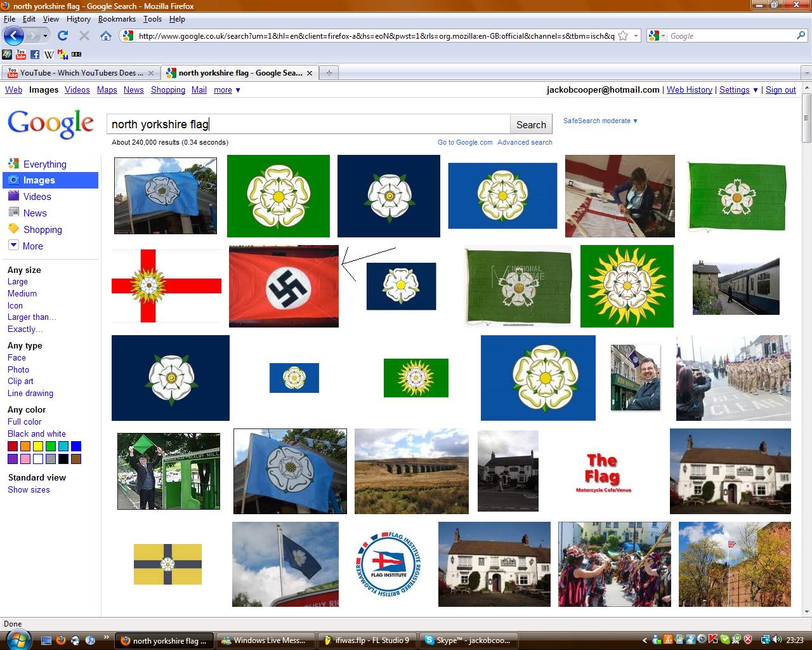Screen dimensions: 812x650
Task: Click the magnifier in the Firefox search box
Action: tap(801, 36)
